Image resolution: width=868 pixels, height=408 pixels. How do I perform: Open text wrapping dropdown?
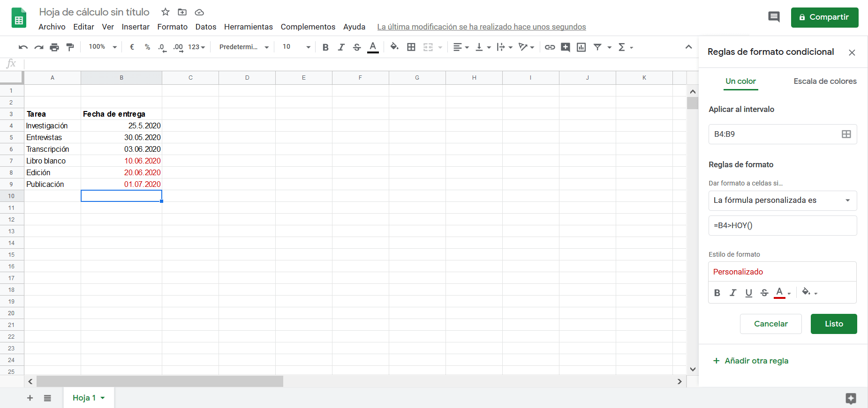[x=505, y=47]
